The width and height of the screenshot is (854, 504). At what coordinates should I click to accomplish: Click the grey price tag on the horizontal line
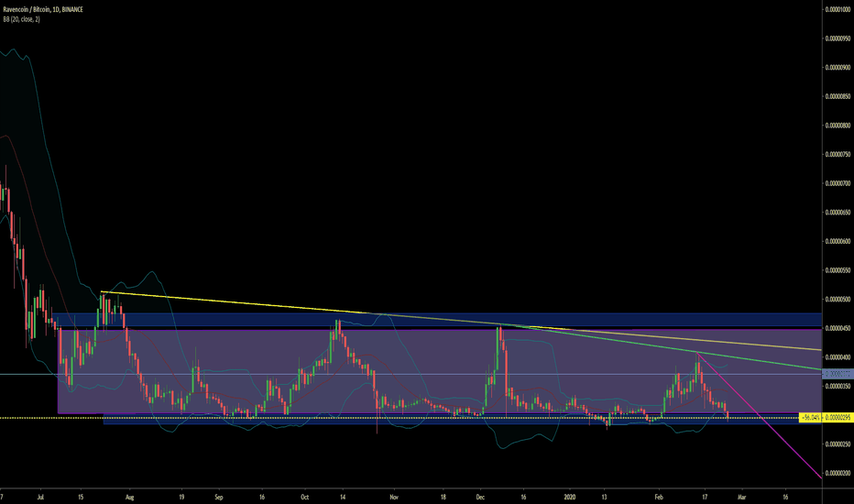click(838, 374)
